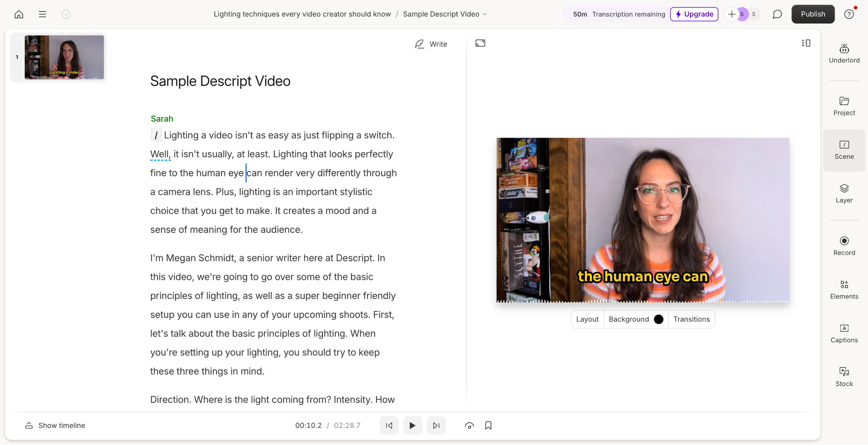Go to the home screen

19,14
